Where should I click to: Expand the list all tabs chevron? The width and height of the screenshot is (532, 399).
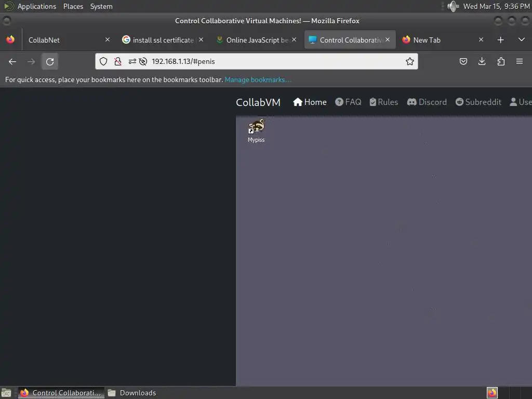click(x=522, y=39)
